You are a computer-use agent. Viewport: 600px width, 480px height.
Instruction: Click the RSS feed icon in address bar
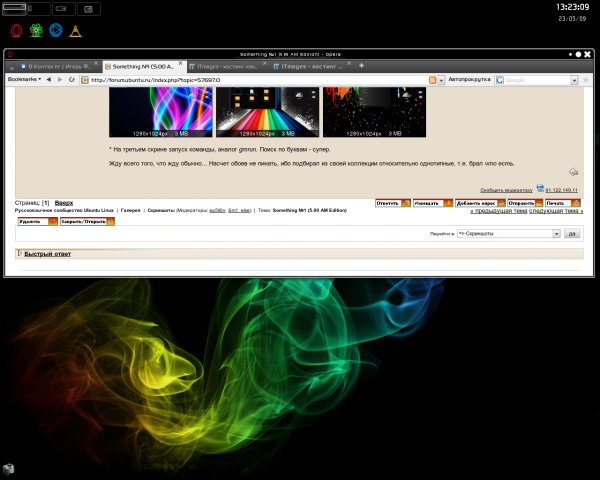point(432,79)
